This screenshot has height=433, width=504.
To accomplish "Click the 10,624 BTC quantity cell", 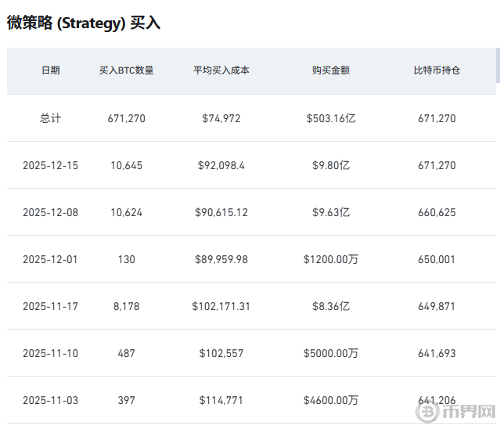I will (126, 212).
